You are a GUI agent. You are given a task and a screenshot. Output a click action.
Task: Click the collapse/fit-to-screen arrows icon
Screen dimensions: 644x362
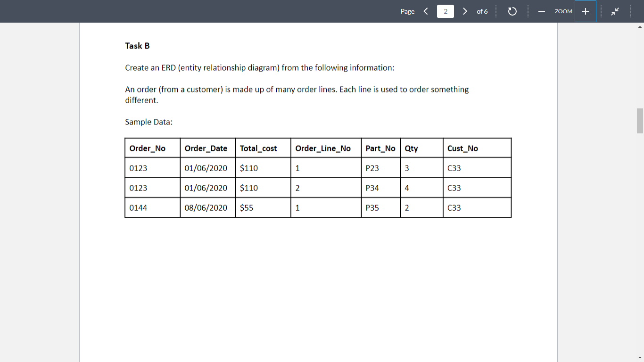[615, 11]
